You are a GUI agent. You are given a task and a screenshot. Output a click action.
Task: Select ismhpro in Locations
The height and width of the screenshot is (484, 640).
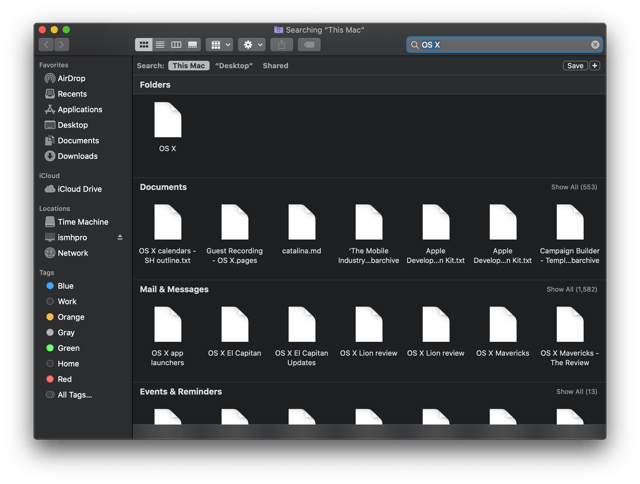tap(66, 238)
